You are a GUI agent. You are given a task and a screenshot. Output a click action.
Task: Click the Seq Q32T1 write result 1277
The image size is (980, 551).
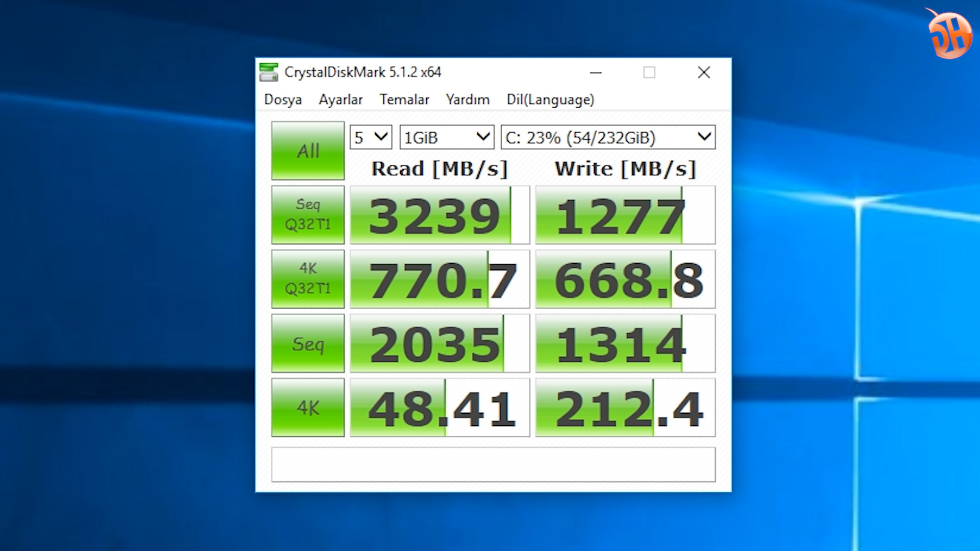tap(625, 215)
